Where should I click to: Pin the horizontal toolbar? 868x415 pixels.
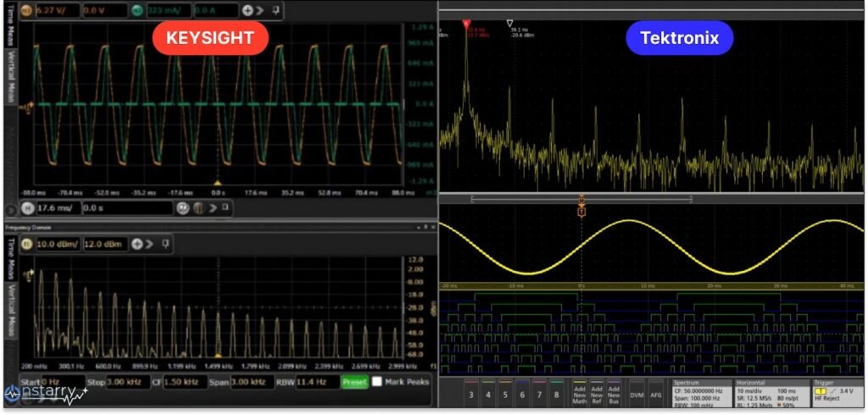tap(225, 208)
